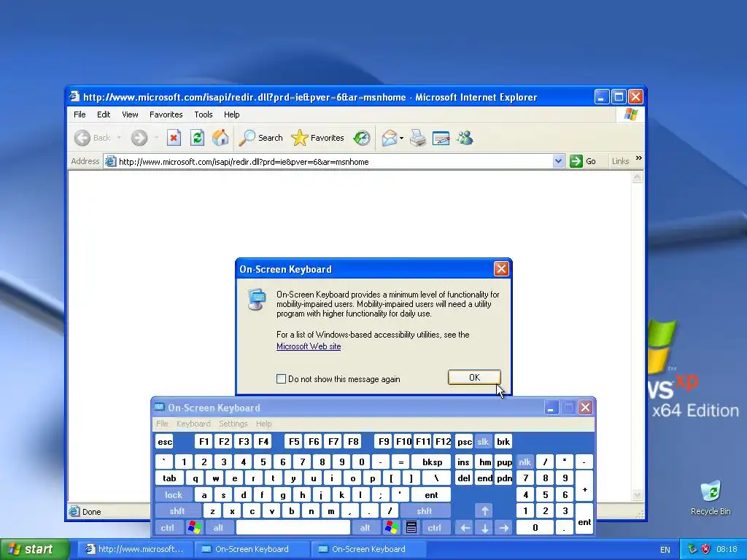The height and width of the screenshot is (560, 747).
Task: Click the Forward arrow in Internet Explorer
Action: coord(139,138)
